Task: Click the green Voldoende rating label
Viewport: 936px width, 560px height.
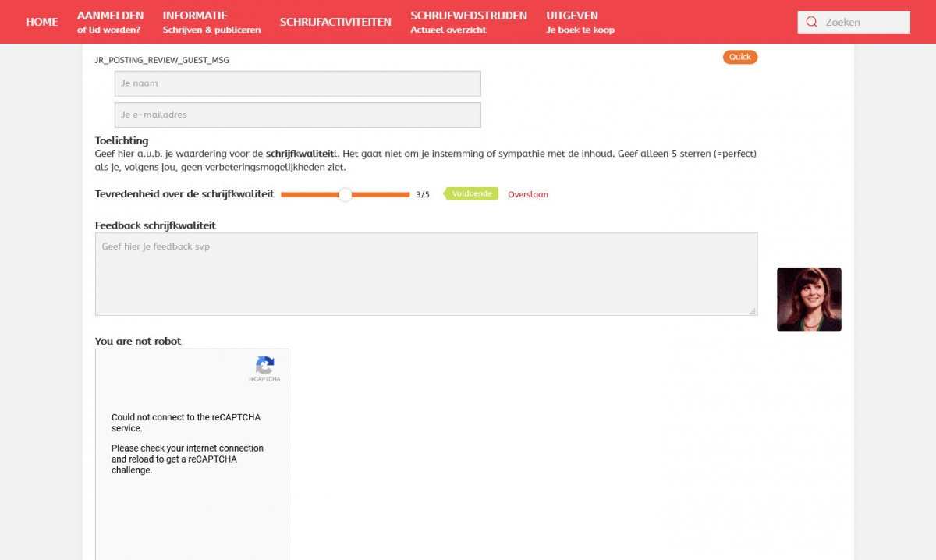Action: [x=471, y=194]
